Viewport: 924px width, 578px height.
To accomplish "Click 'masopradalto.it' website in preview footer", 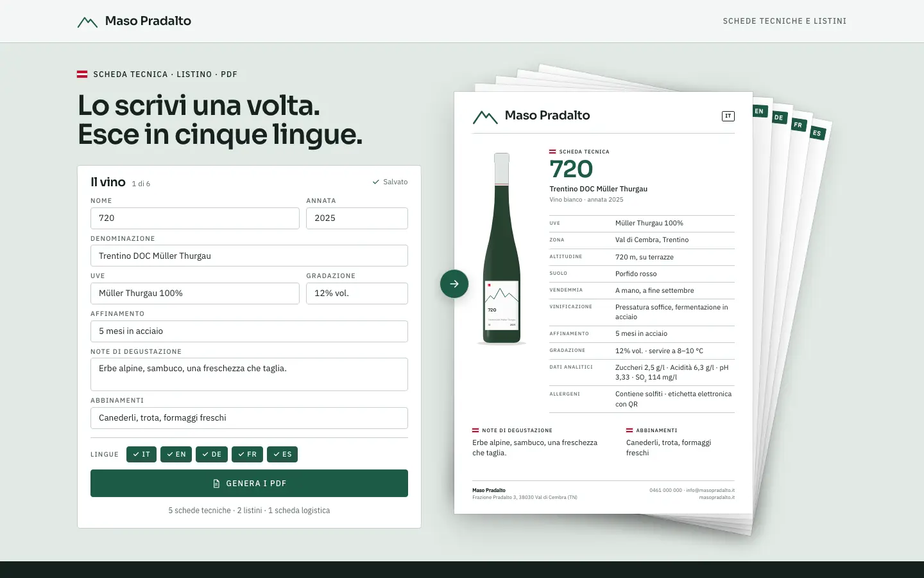I will coord(717,497).
